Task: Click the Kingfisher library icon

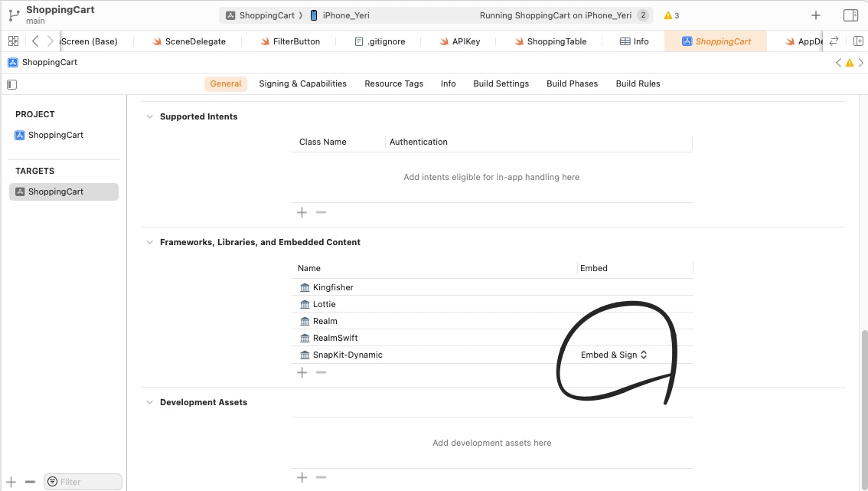Action: pos(305,287)
